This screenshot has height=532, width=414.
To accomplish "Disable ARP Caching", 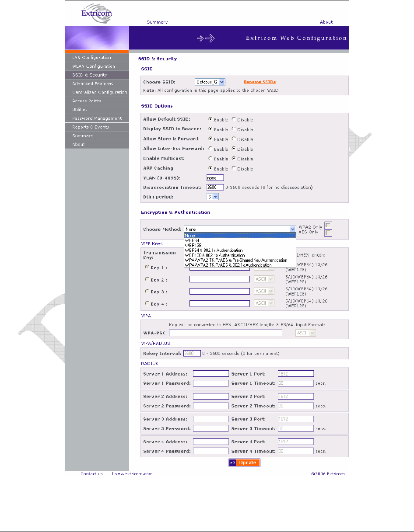I will (x=234, y=169).
